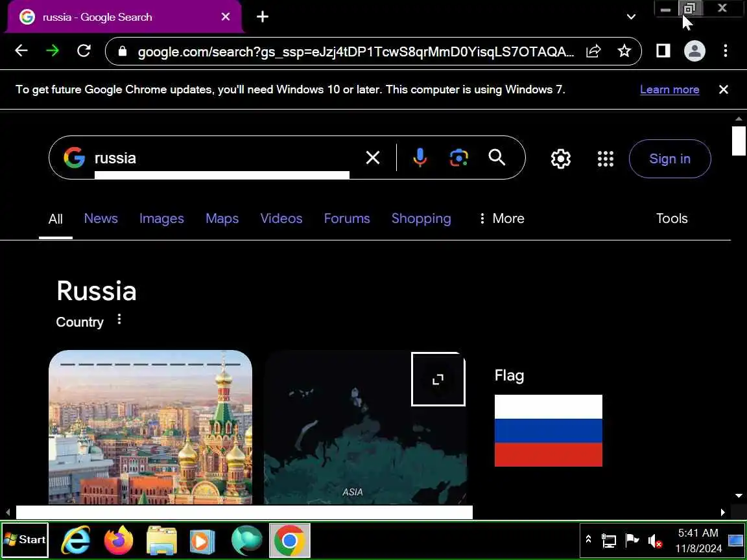Open the Windows Start menu
The image size is (747, 560).
[25, 539]
